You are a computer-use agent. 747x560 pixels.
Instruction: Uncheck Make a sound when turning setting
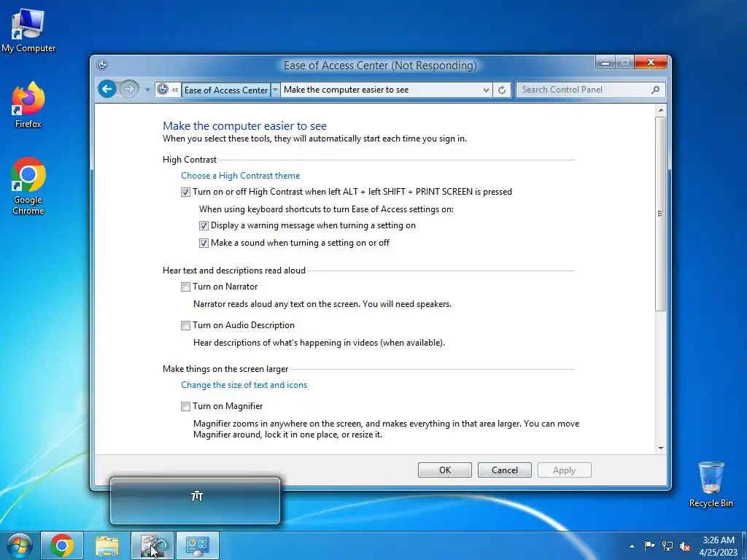pos(204,244)
